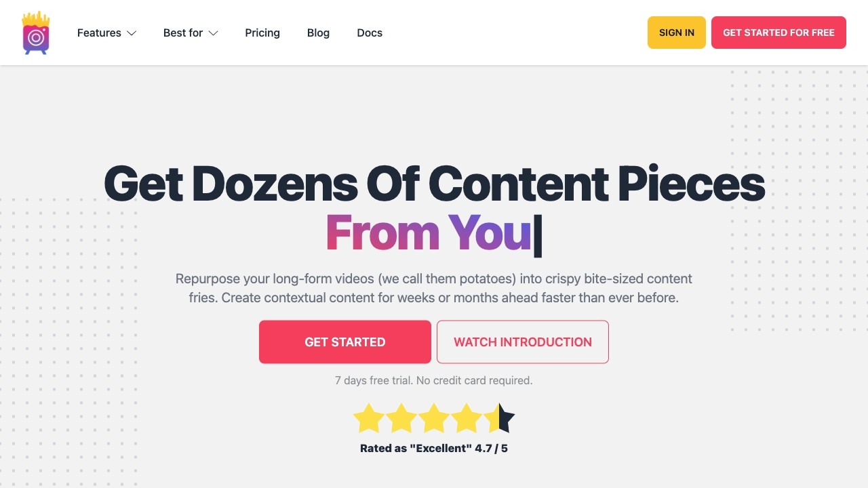
Task: Navigate to the Blog section
Action: coord(318,33)
